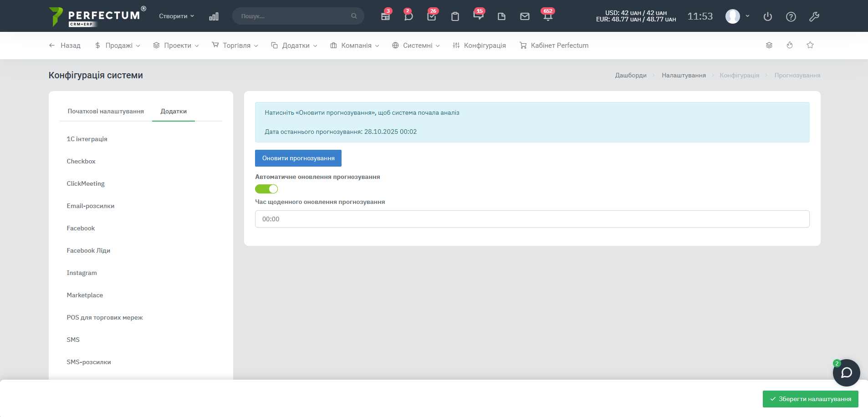Switch to Початкові налаштування tab
This screenshot has height=417, width=868.
(106, 111)
